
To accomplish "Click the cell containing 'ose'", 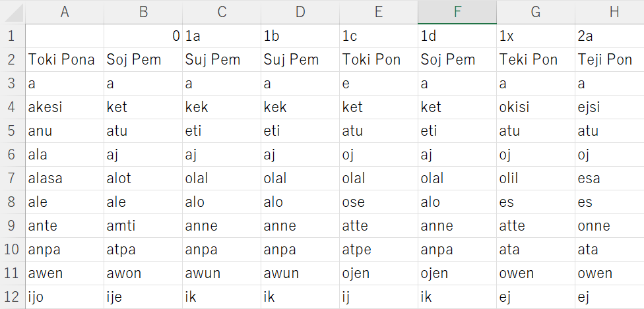I will pos(379,202).
